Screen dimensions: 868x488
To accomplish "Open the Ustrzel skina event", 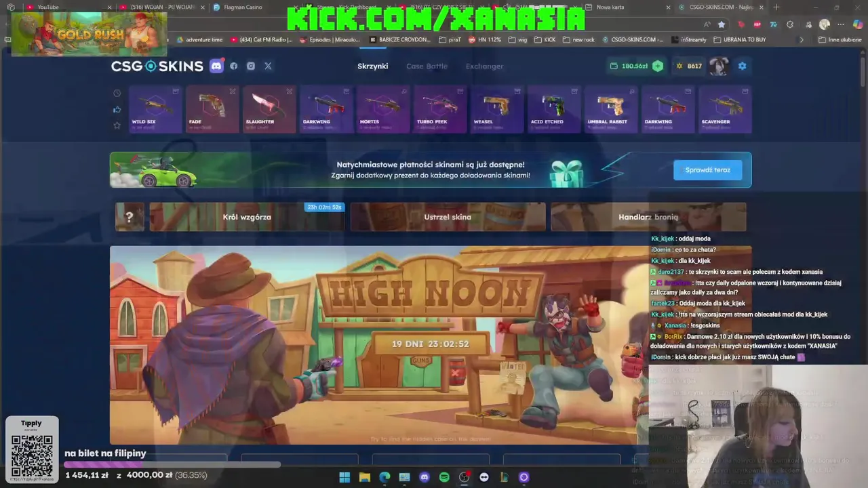I will tap(448, 217).
